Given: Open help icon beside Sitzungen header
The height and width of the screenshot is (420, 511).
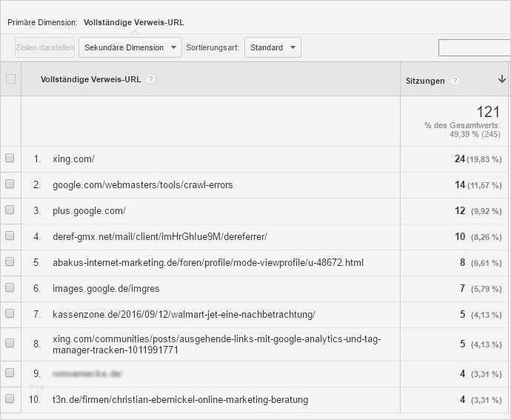Looking at the screenshot, I should [455, 80].
